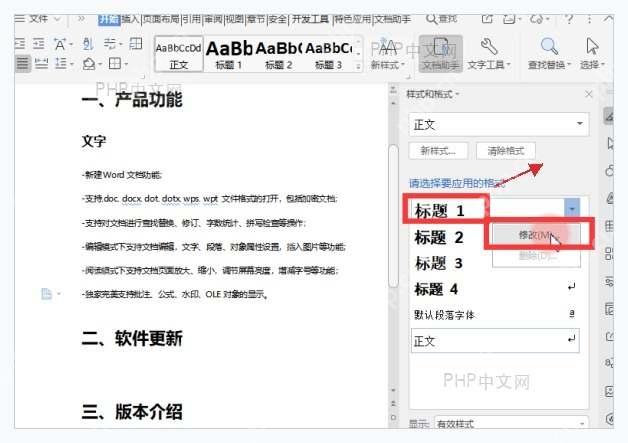Click the show/hide paragraph marks icon
Image resolution: width=628 pixels, height=443 pixels.
109,43
